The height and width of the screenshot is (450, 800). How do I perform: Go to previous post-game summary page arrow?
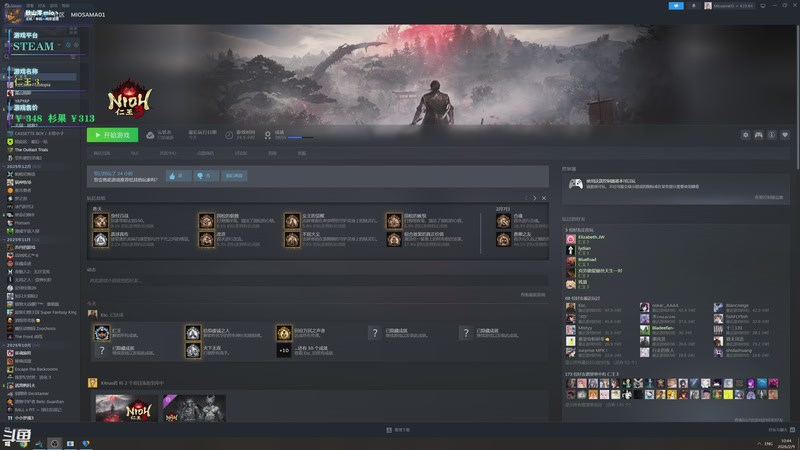(526, 198)
